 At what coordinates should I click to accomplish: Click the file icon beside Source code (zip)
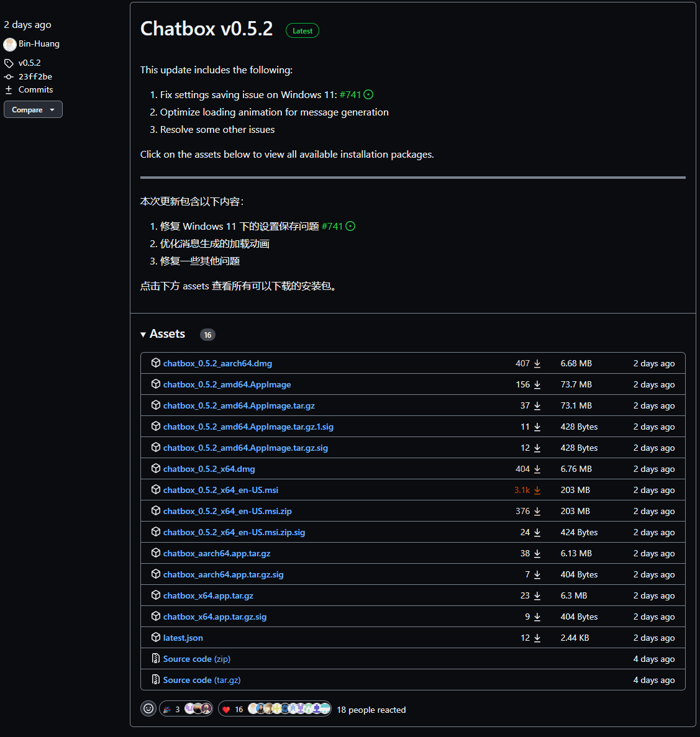pyautogui.click(x=155, y=658)
